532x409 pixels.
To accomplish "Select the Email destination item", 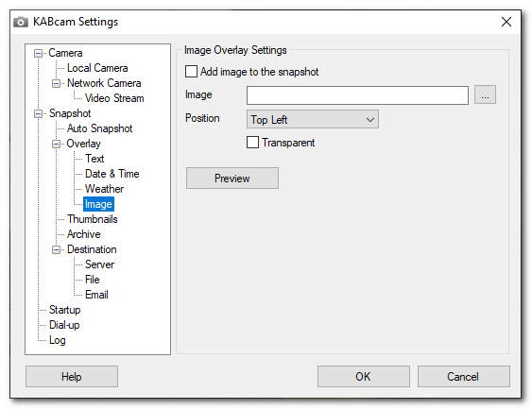I will (96, 295).
